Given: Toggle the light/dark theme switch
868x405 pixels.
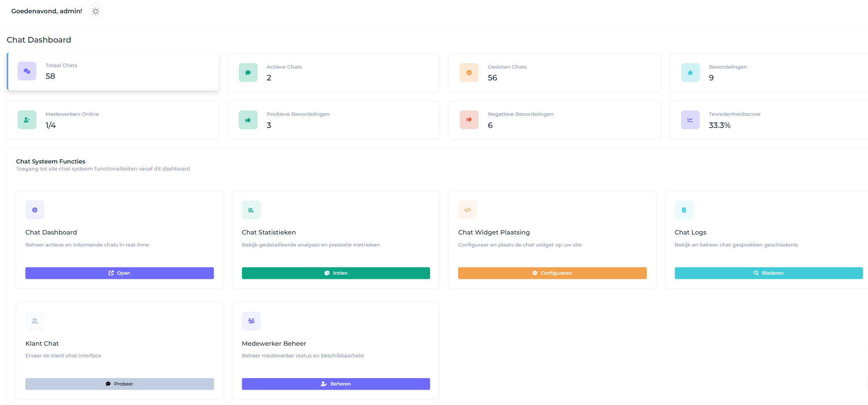Looking at the screenshot, I should [x=95, y=11].
